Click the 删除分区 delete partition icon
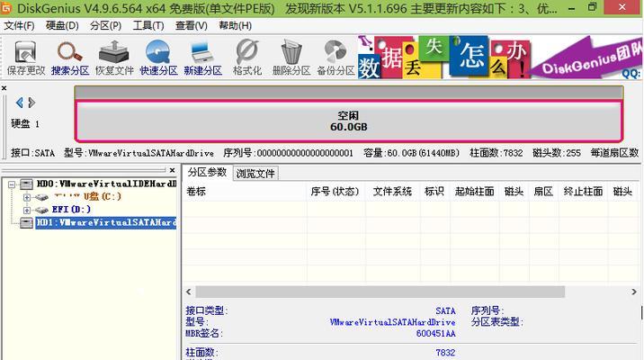The width and height of the screenshot is (644, 360). 291,58
